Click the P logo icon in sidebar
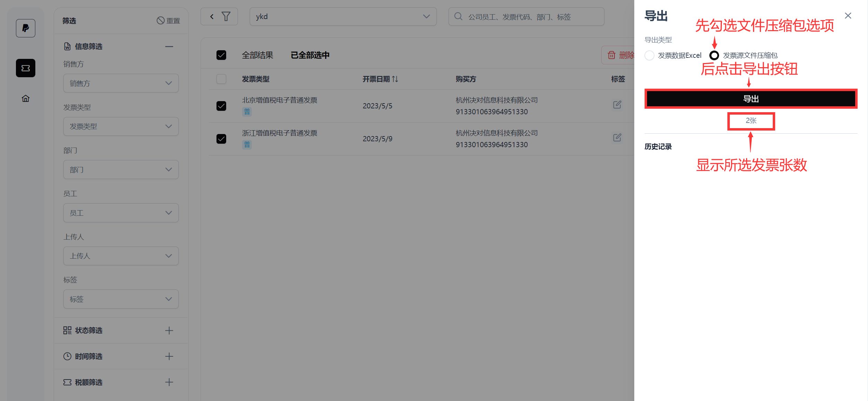 (x=26, y=28)
